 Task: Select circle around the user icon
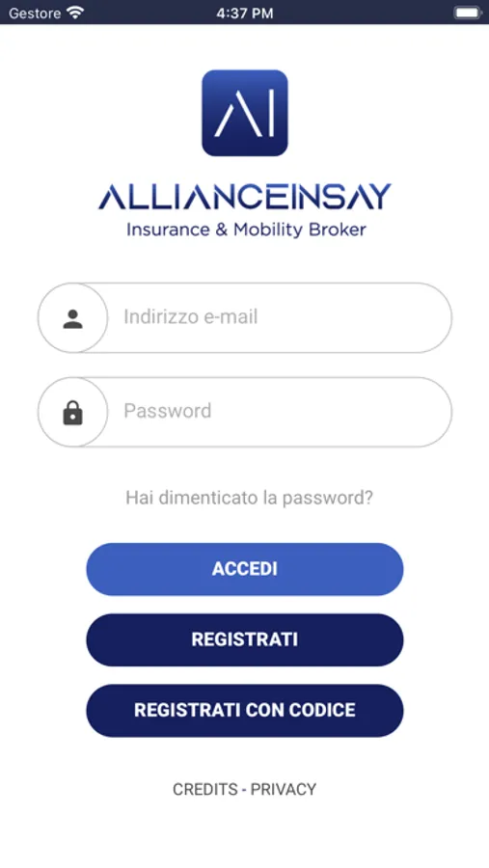click(72, 317)
